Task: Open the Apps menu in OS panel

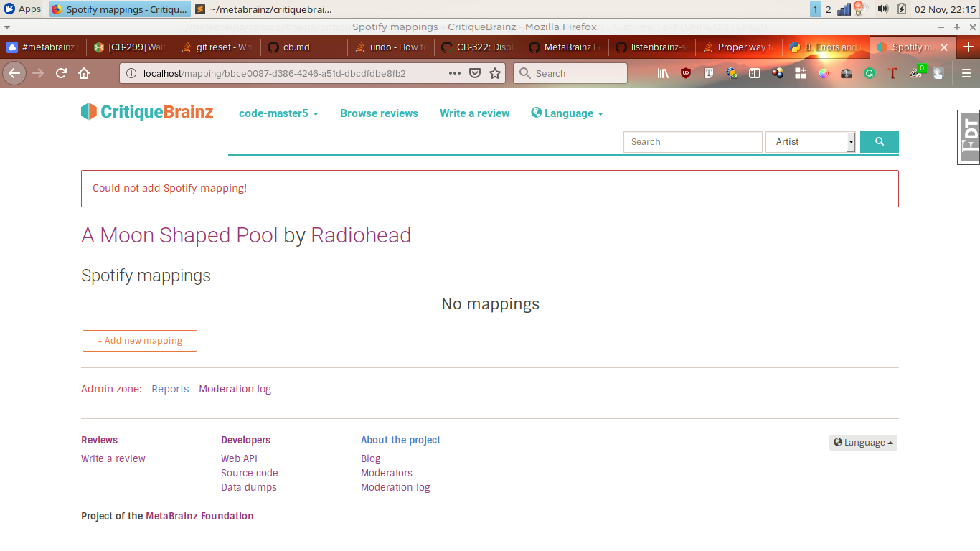Action: (x=22, y=9)
